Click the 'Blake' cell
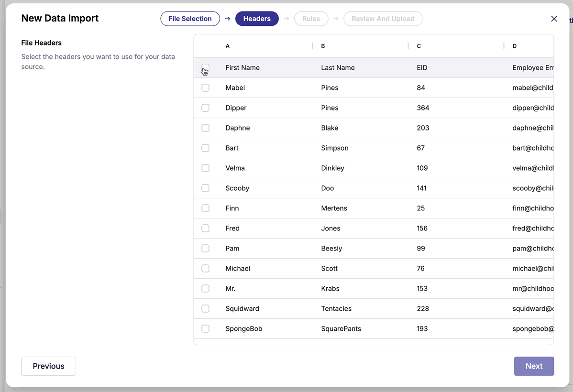This screenshot has height=392, width=573. click(330, 128)
